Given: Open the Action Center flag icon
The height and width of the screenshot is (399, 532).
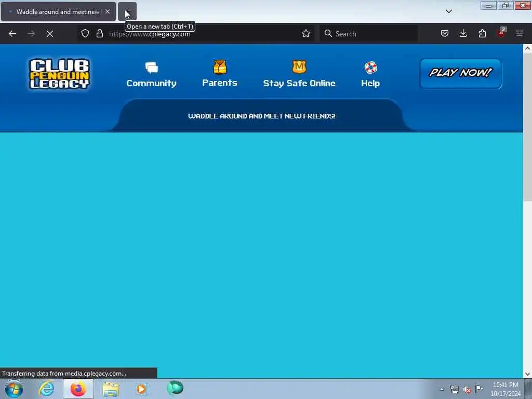Looking at the screenshot, I should click(480, 389).
